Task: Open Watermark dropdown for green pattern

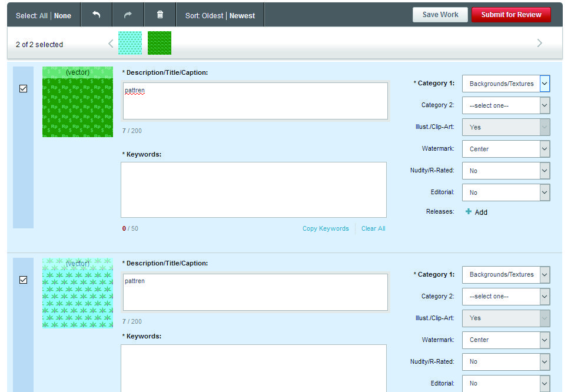Action: point(506,149)
